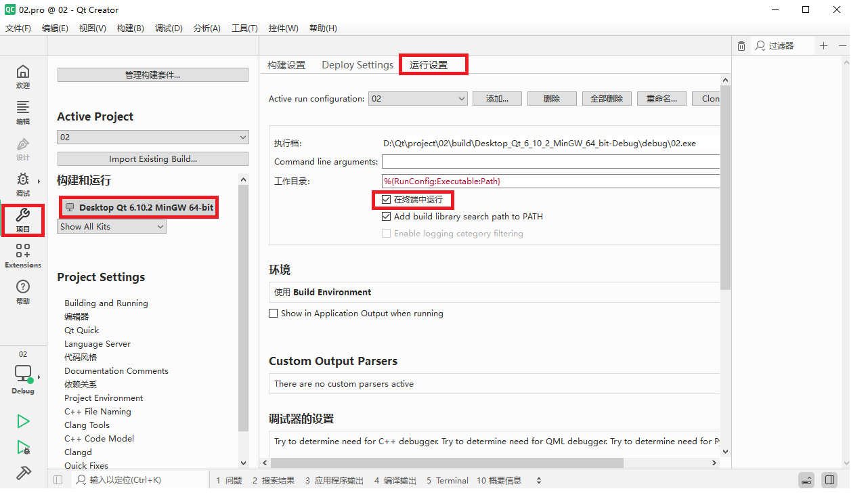The width and height of the screenshot is (868, 493).
Task: Click Import Existing Build... button
Action: (153, 159)
